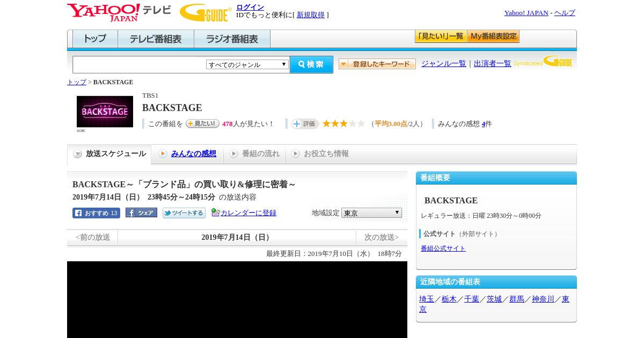The image size is (644, 338).
Task: Click the black video player area
Action: 237,299
